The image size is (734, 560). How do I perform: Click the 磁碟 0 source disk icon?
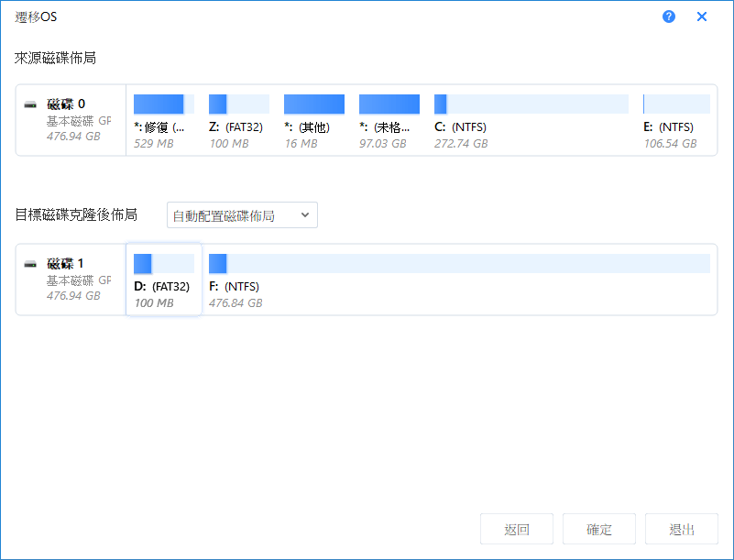(31, 104)
